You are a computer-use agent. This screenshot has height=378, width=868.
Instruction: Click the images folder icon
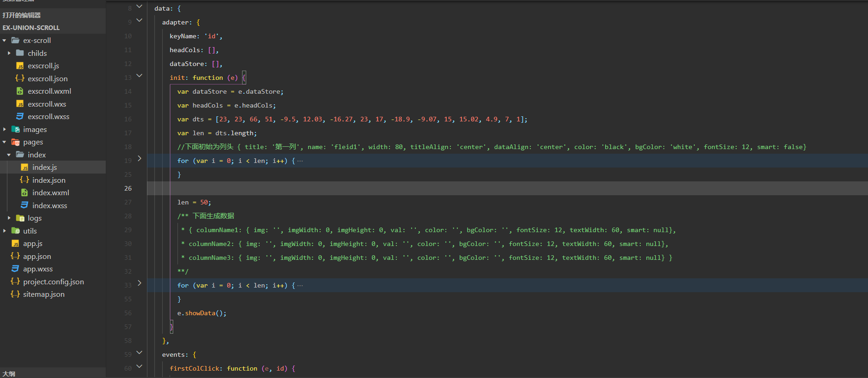click(15, 129)
